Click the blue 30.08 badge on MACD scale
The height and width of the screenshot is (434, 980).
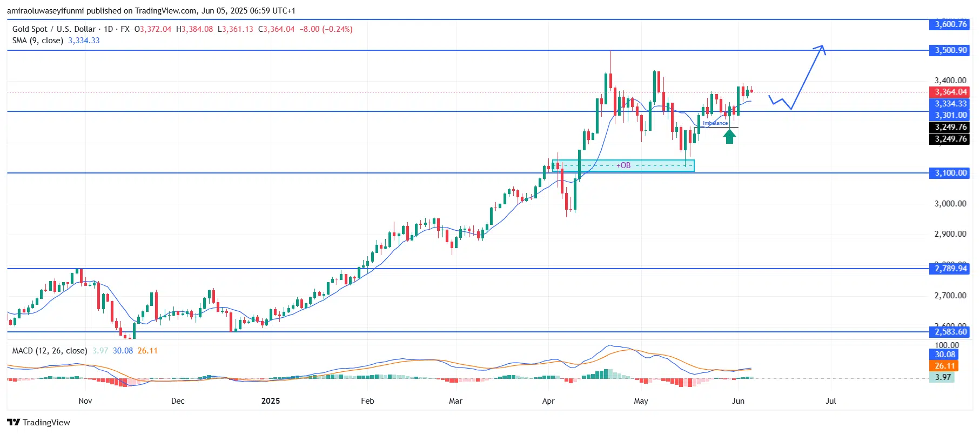tap(944, 355)
